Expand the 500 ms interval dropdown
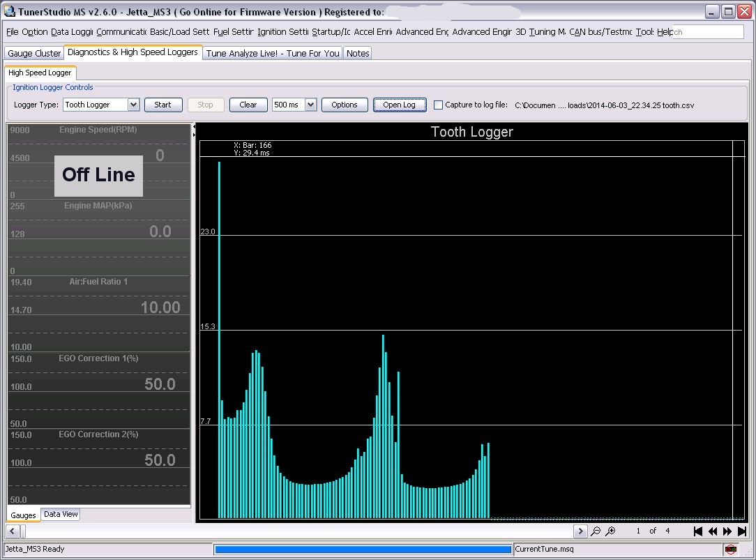 310,105
